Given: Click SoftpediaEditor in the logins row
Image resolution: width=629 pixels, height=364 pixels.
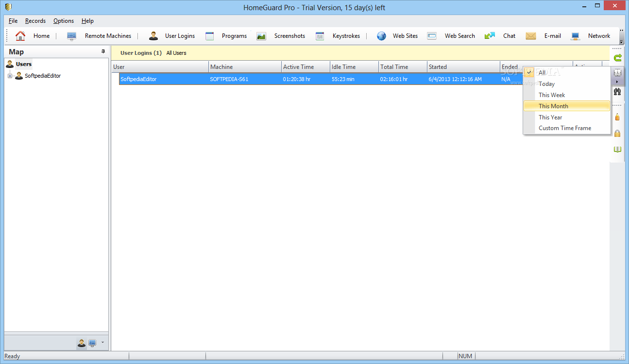Looking at the screenshot, I should tap(138, 79).
